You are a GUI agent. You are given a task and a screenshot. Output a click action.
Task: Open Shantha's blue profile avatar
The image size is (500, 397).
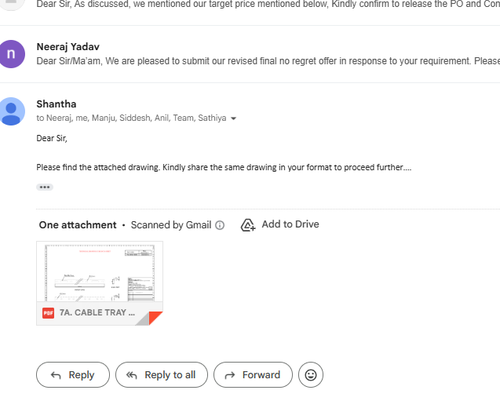[x=11, y=111]
